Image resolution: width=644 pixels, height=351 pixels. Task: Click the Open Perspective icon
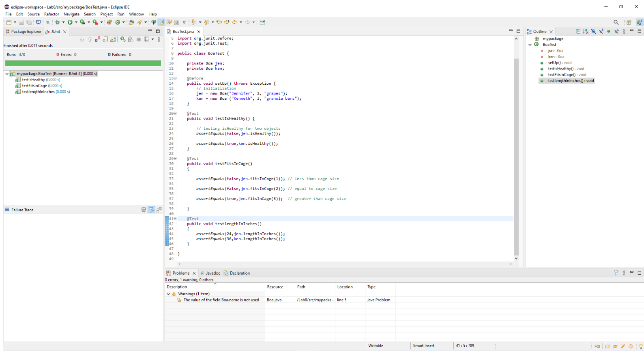click(629, 22)
